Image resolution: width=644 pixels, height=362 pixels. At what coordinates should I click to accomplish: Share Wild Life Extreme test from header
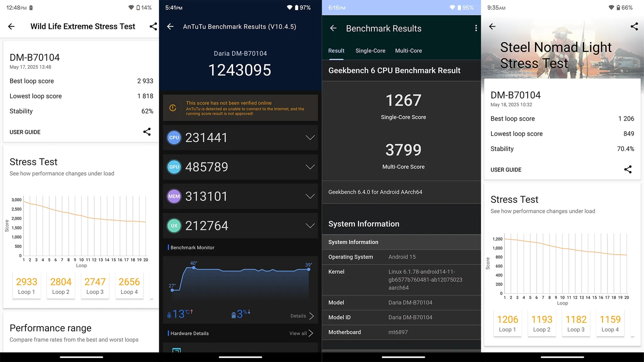coord(153,27)
